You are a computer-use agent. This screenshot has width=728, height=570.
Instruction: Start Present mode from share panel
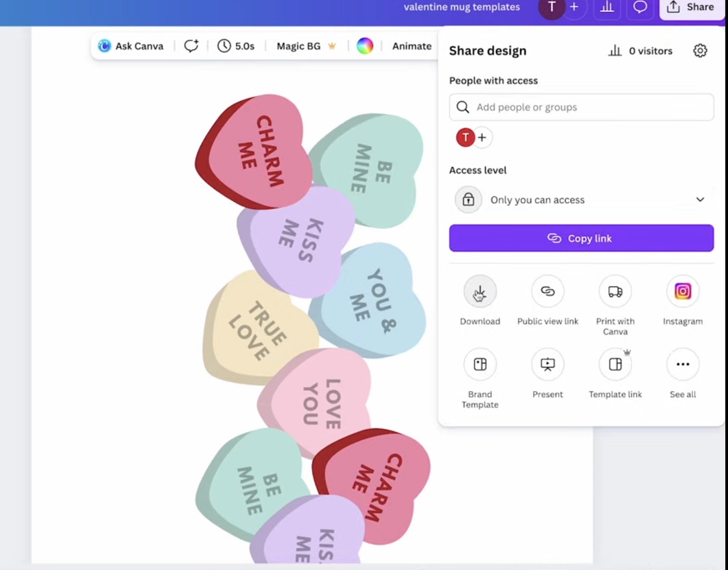(x=548, y=364)
